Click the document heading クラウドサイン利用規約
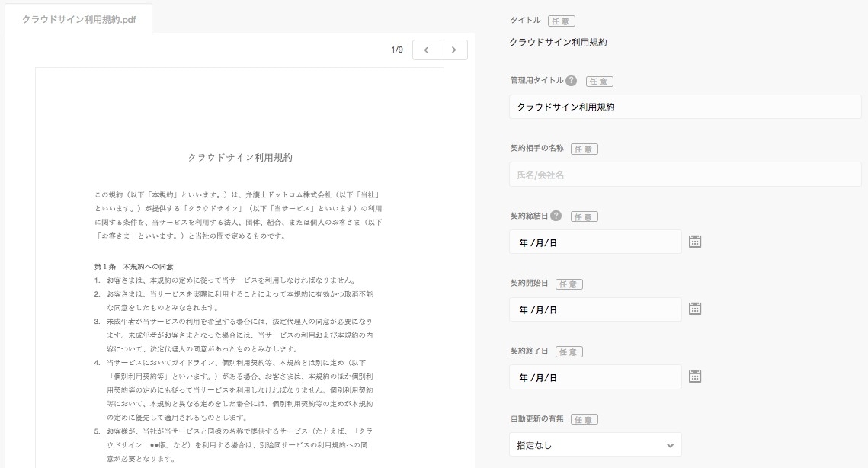This screenshot has width=868, height=468. [240, 157]
